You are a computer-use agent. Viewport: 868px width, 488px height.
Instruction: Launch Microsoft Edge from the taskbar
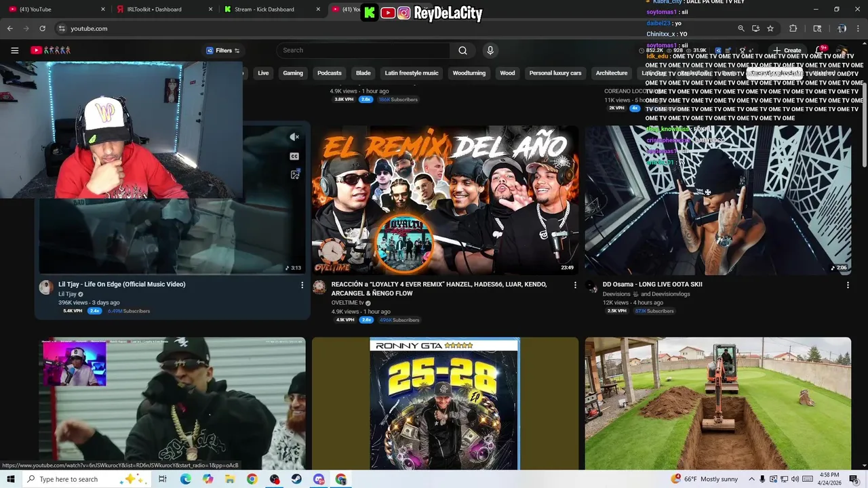tap(185, 479)
